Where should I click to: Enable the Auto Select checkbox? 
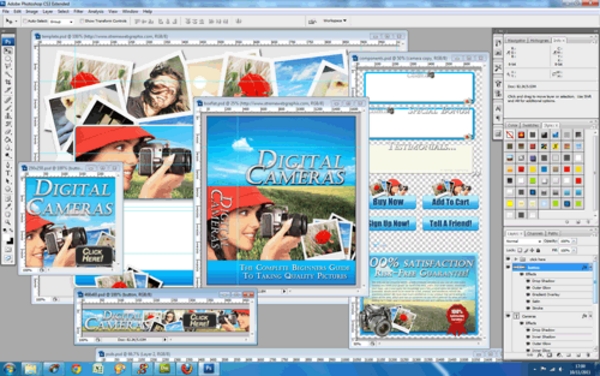tap(25, 21)
